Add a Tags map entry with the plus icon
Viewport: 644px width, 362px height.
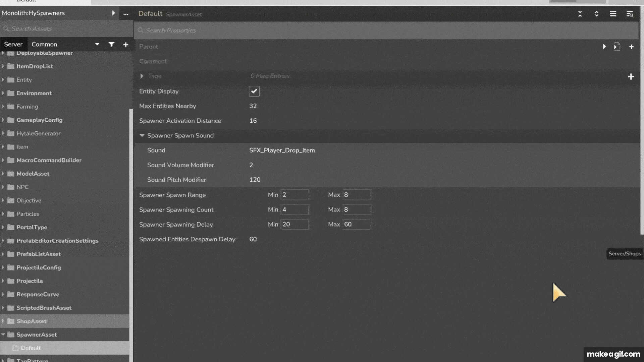[631, 77]
